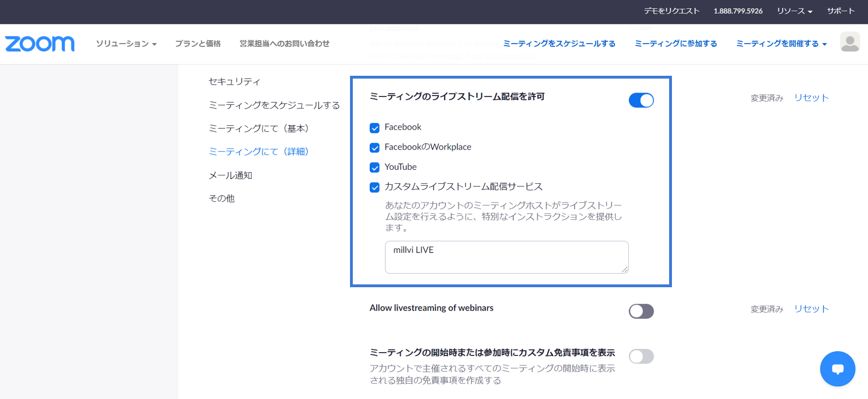Image resolution: width=868 pixels, height=399 pixels.
Task: Click the YouTube label text
Action: (401, 167)
